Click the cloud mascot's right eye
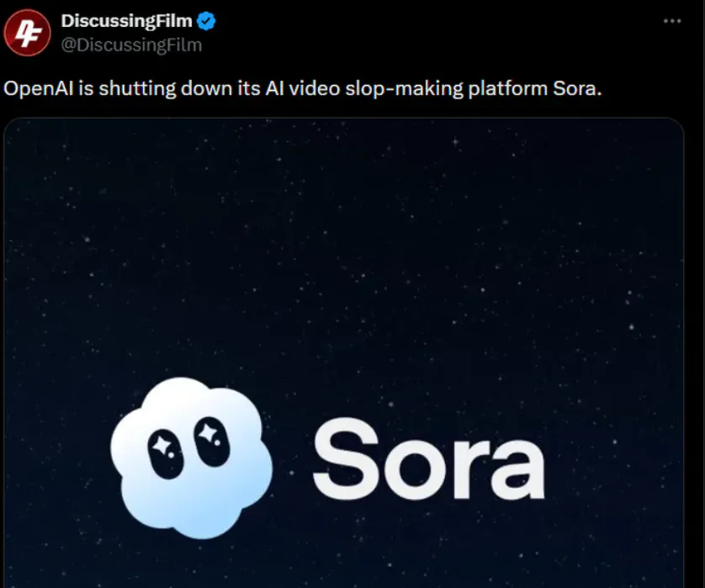The image size is (705, 588). (211, 442)
